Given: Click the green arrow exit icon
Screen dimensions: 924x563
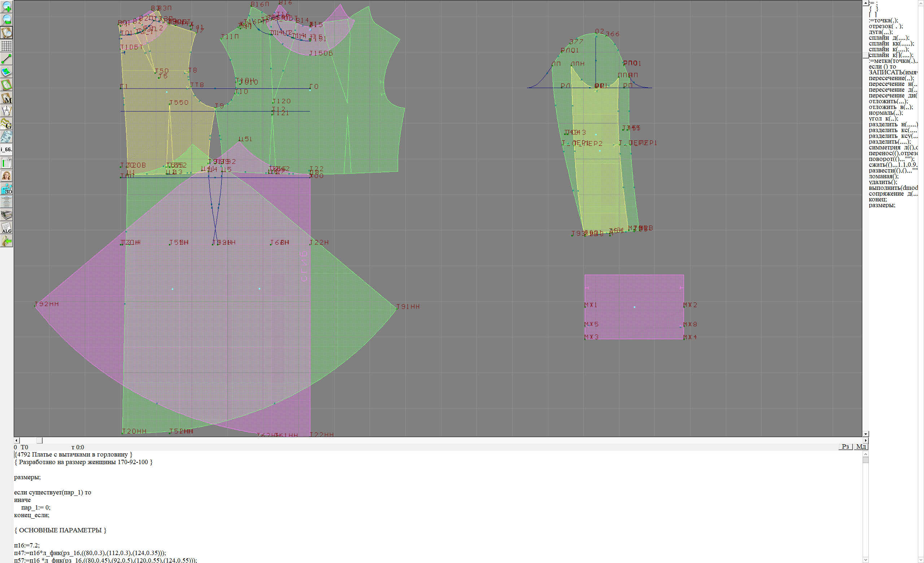Looking at the screenshot, I should coord(6,241).
